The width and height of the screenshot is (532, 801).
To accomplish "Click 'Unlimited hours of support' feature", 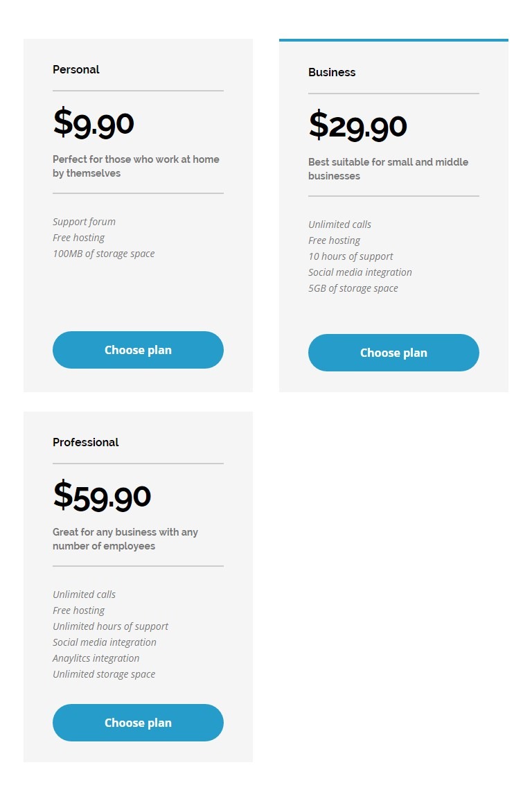I will click(110, 626).
